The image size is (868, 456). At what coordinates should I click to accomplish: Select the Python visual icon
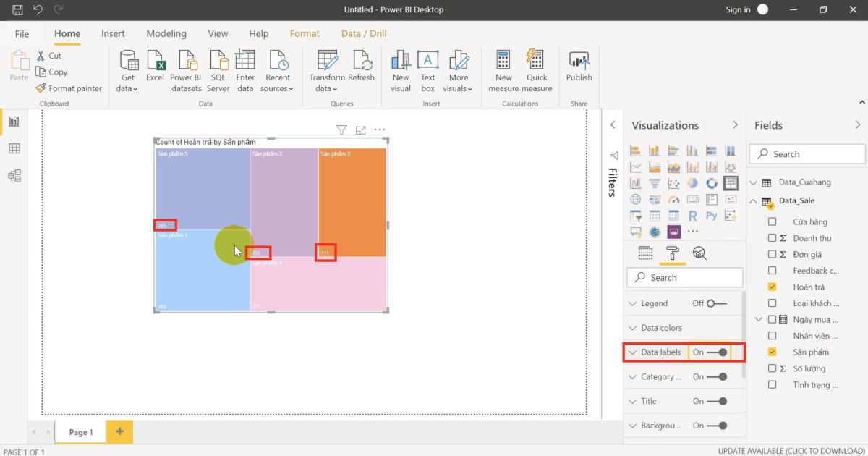tap(711, 215)
